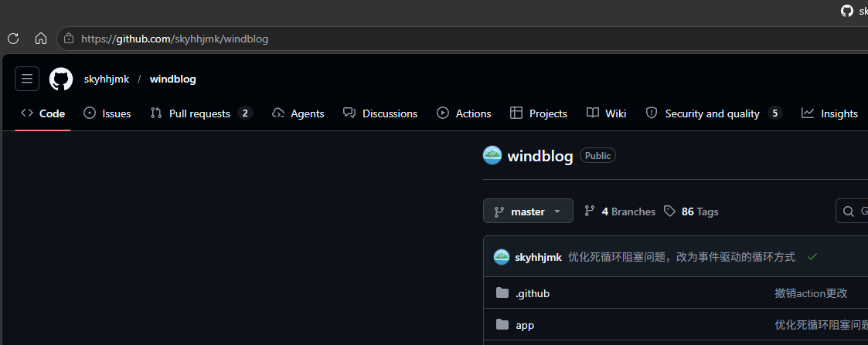Click the windblog repository avatar image
868x345 pixels.
coord(492,156)
